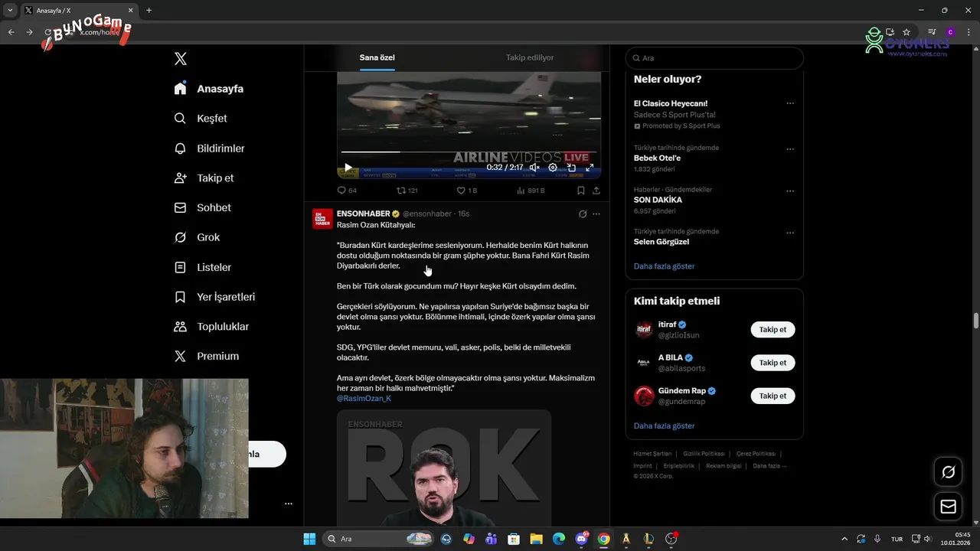Switch to the Takip ediliyor tab
The width and height of the screenshot is (980, 551).
(530, 57)
